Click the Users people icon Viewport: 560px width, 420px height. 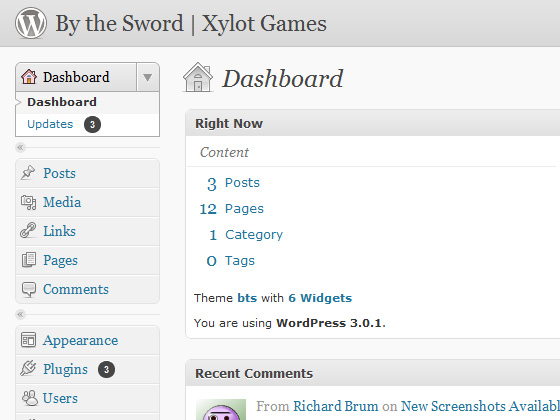pyautogui.click(x=29, y=398)
